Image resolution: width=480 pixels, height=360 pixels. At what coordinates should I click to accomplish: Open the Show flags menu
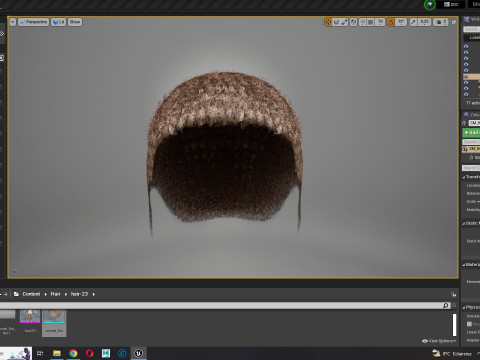[x=75, y=22]
